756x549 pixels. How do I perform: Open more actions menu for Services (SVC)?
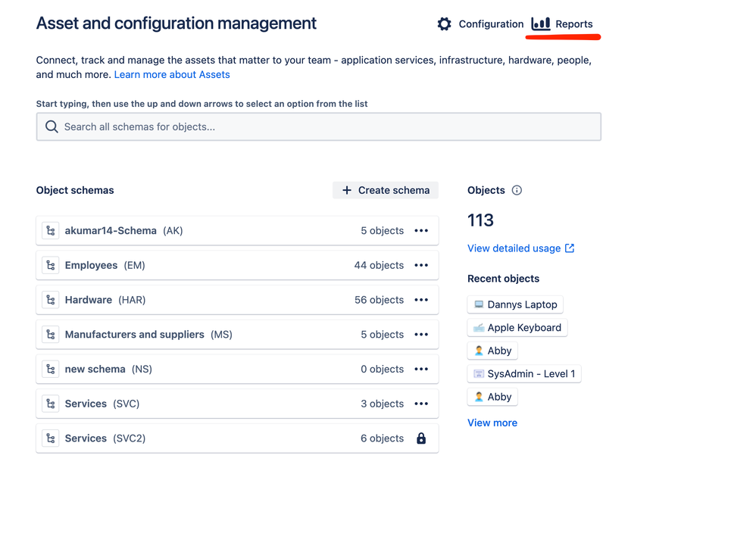(x=421, y=404)
